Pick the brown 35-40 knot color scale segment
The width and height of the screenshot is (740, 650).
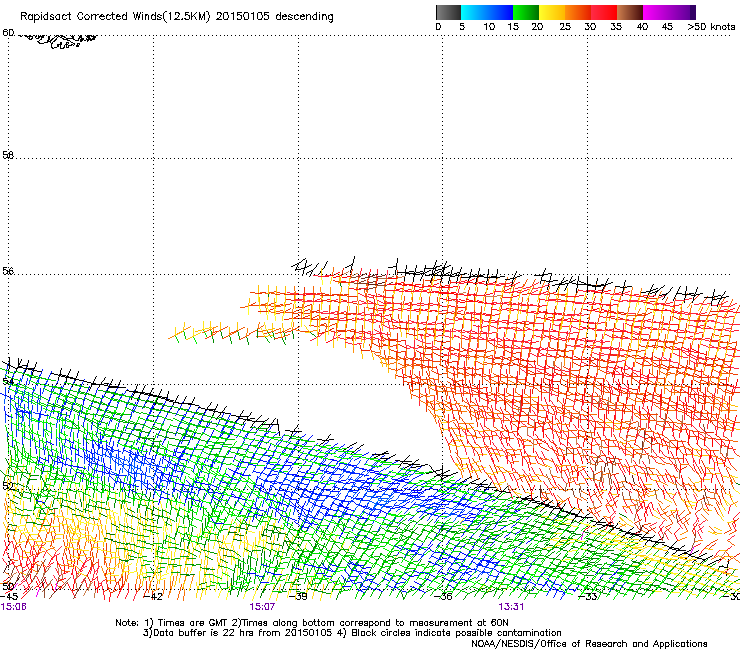[x=630, y=12]
